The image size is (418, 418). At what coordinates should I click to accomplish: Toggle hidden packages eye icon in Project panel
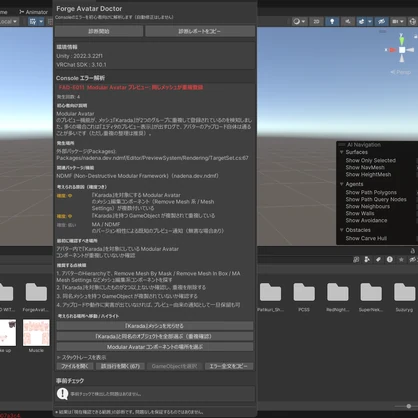point(413,259)
